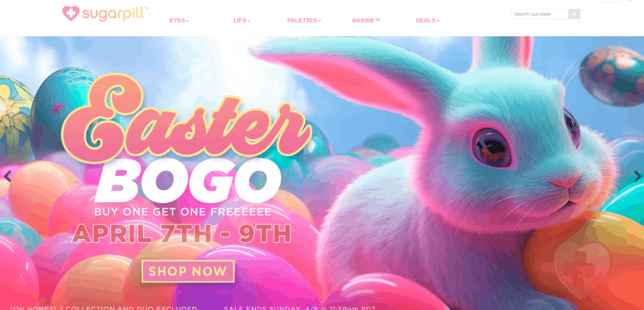Open the EYES menu
Viewport: 644px width, 310px height.
pos(178,21)
